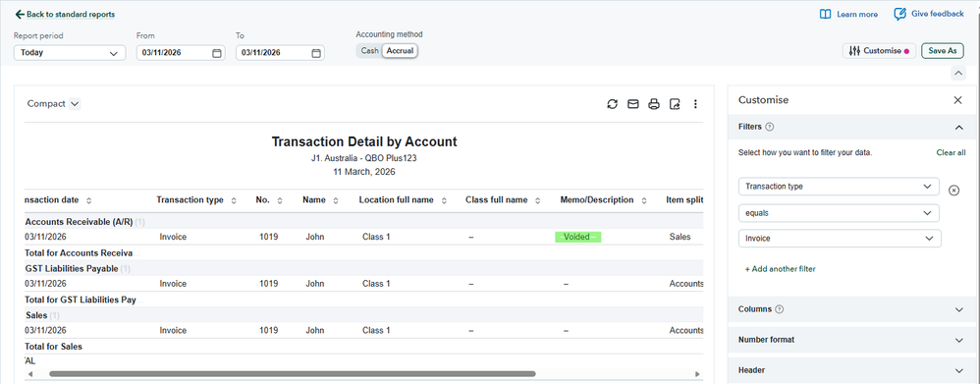
Task: Click the Give feedback link
Action: pyautogui.click(x=937, y=14)
